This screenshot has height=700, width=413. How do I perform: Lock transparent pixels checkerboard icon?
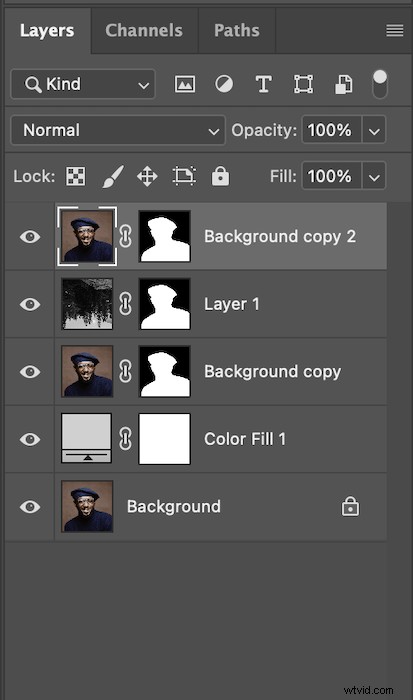coord(76,176)
